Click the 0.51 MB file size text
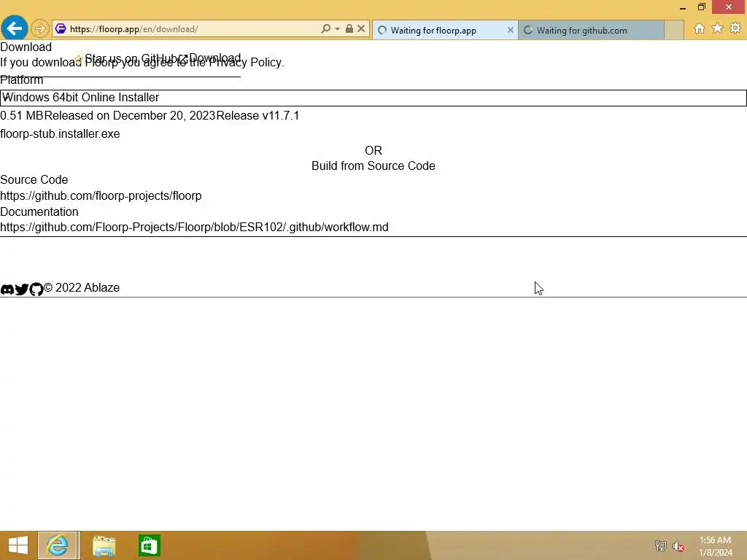This screenshot has height=560, width=747. (x=21, y=116)
